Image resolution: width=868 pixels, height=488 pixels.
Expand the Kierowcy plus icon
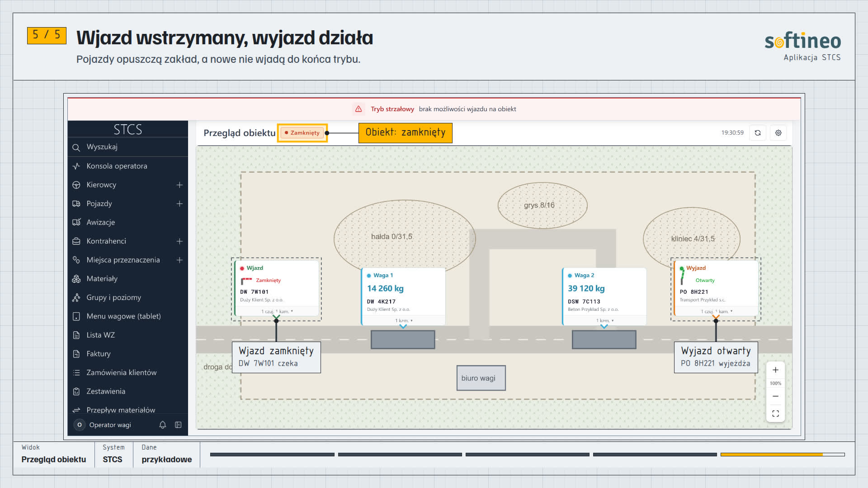(179, 185)
